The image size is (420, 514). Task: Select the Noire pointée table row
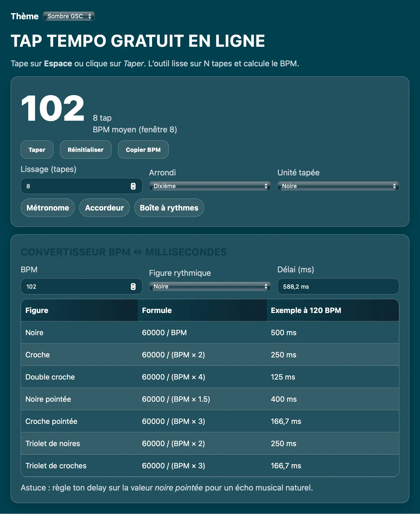[210, 399]
